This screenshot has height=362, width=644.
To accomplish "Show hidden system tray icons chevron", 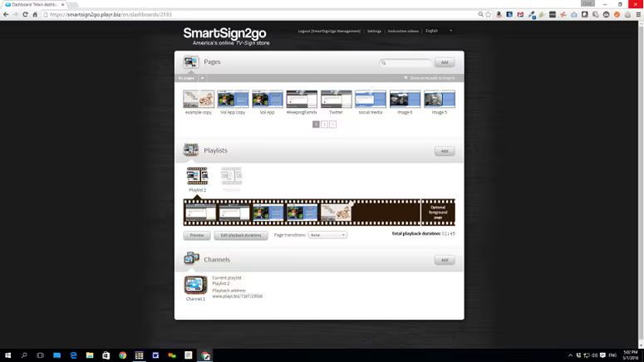I will pyautogui.click(x=570, y=355).
